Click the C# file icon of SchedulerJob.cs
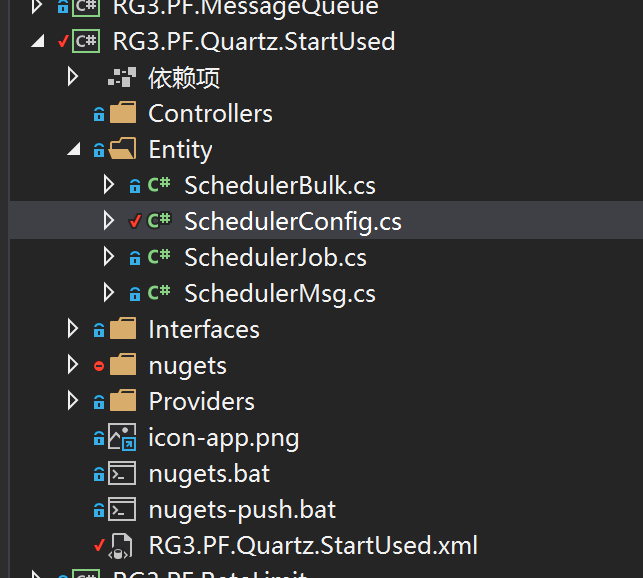The image size is (643, 578). tap(159, 257)
